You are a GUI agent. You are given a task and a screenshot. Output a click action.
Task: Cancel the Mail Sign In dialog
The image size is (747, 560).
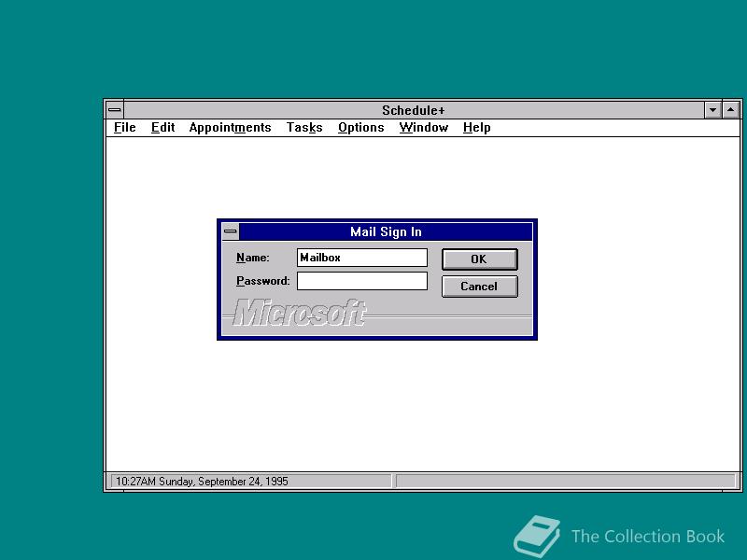click(479, 287)
